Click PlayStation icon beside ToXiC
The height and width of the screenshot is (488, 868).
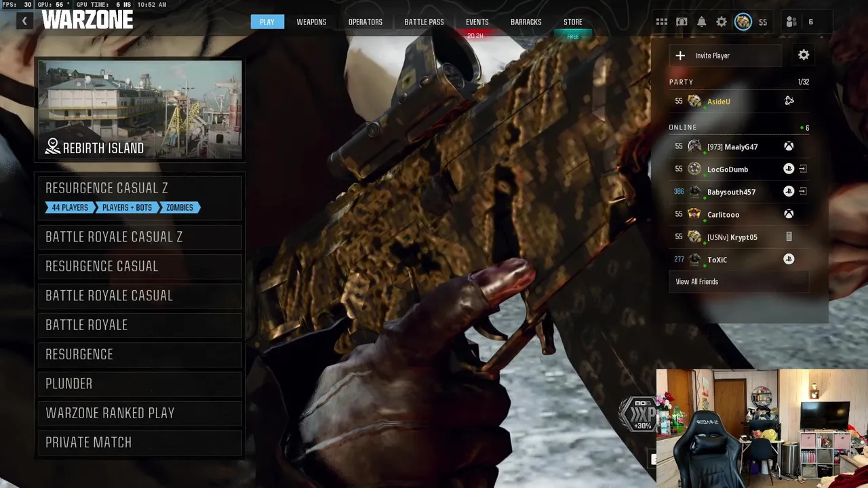[x=789, y=259]
